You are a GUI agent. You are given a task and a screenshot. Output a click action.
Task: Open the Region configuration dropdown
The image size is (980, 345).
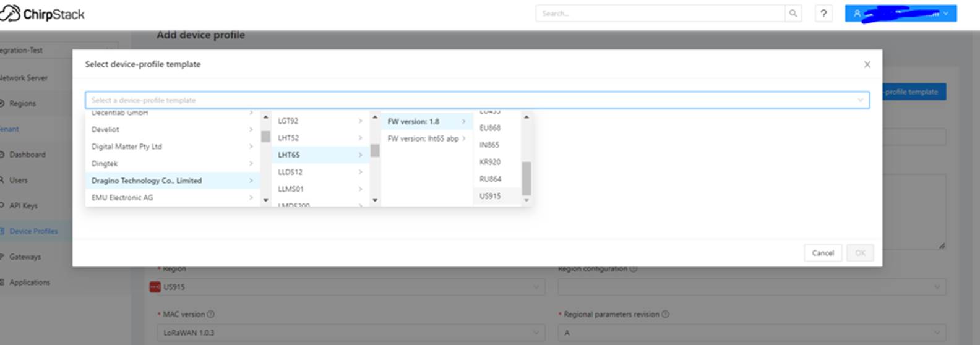(x=752, y=287)
